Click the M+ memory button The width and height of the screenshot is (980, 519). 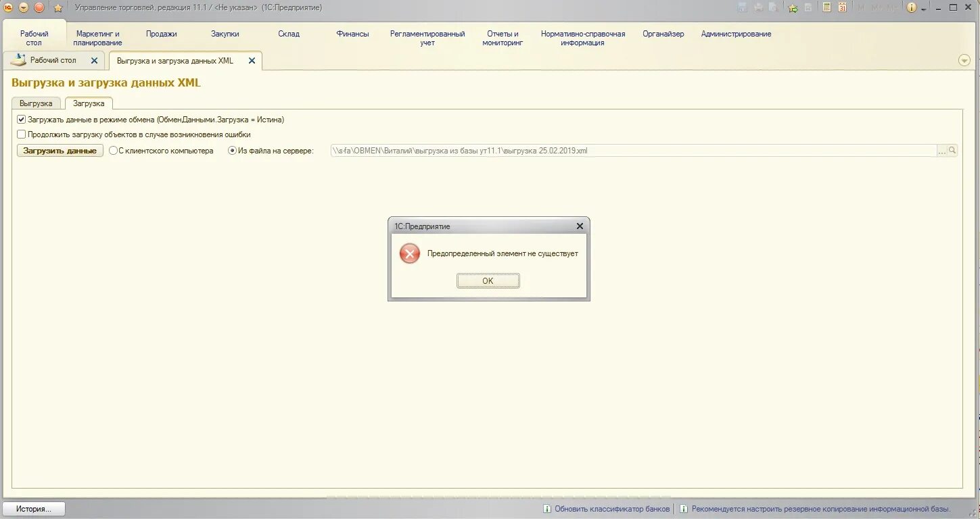(877, 7)
